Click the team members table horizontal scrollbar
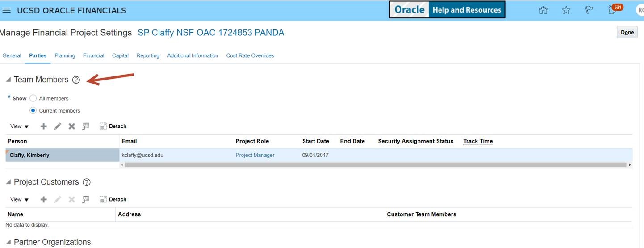Screen dimensions: 644x248 click(x=375, y=165)
